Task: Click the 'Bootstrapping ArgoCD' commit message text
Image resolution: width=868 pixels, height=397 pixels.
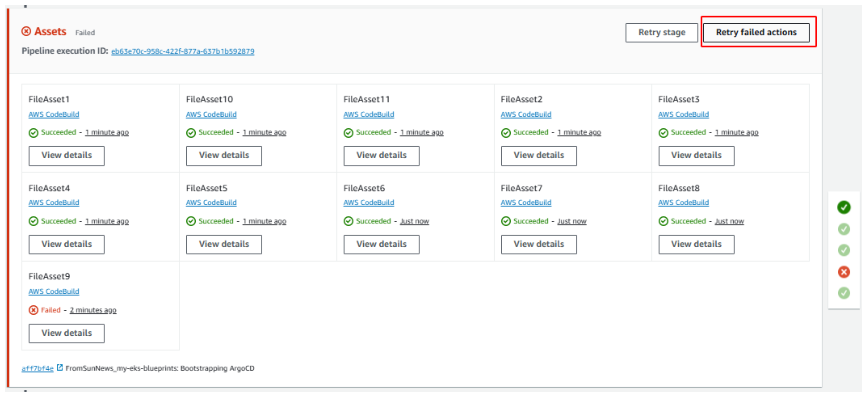Action: [x=217, y=368]
